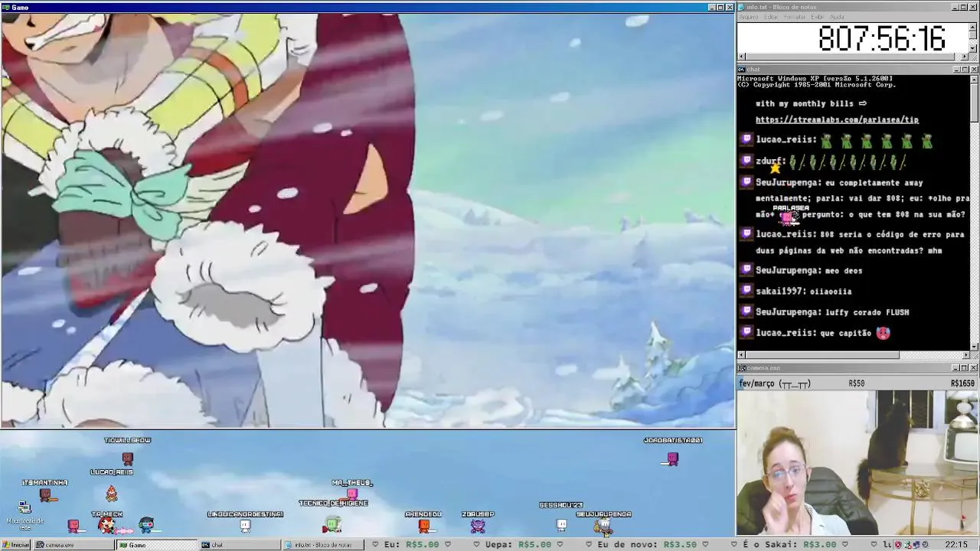
Task: Click the Twitch badge beside zdurf
Action: click(746, 161)
